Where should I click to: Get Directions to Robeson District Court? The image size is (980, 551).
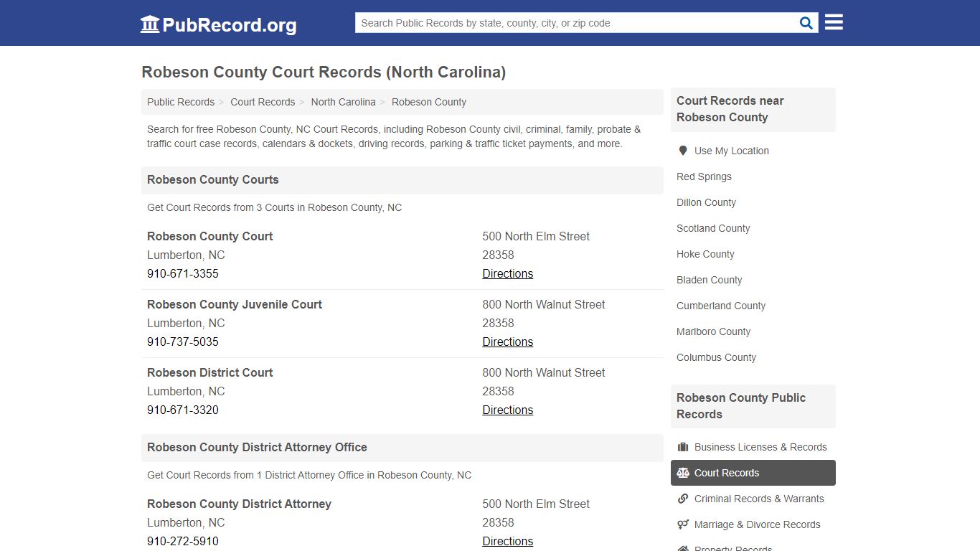point(508,410)
